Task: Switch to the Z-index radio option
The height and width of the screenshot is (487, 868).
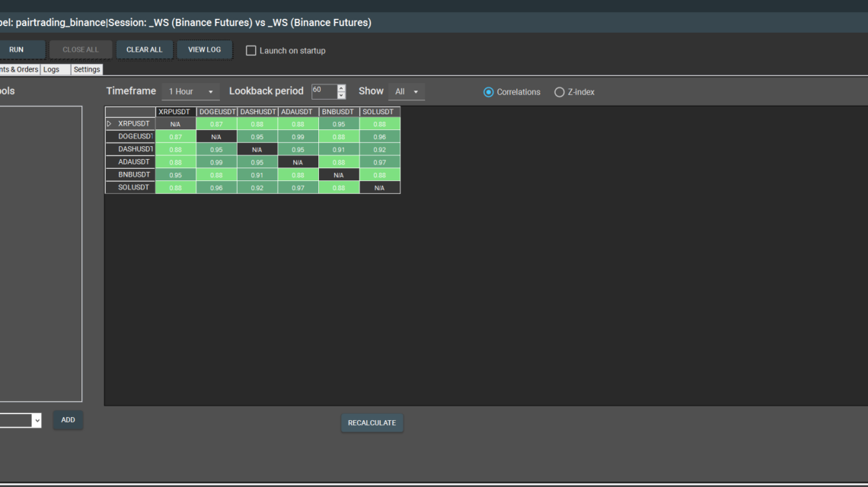Action: coord(560,92)
